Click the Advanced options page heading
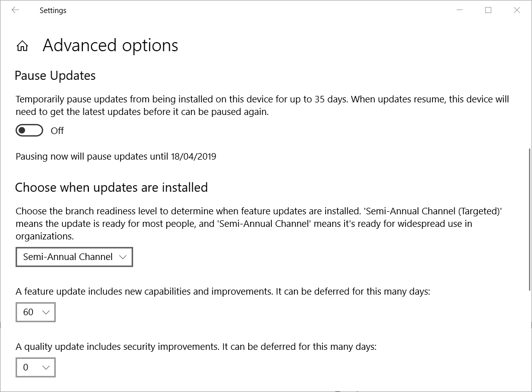The height and width of the screenshot is (392, 532). 110,46
